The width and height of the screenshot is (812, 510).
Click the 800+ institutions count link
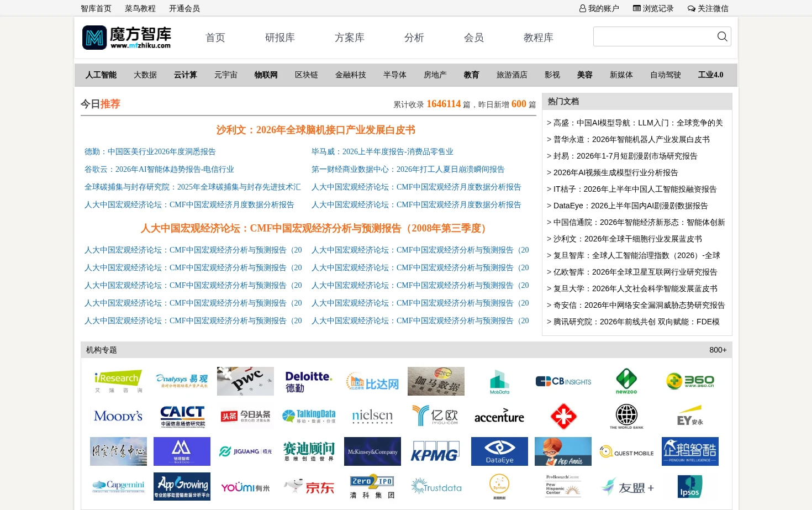pos(718,350)
